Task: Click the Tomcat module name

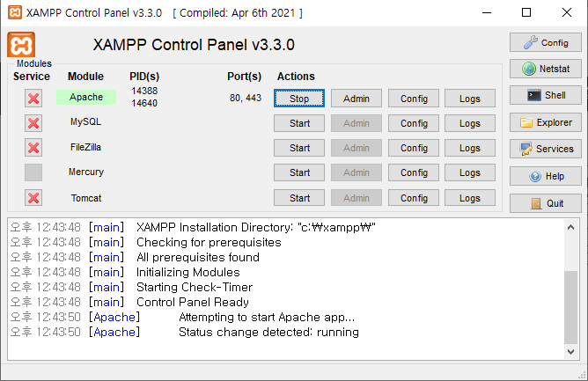Action: pyautogui.click(x=86, y=198)
